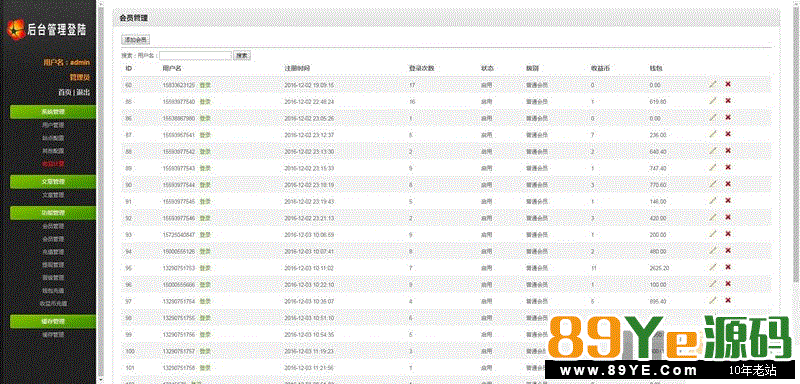This screenshot has width=800, height=384.
Task: Delete member row ID 88
Action: click(x=728, y=150)
